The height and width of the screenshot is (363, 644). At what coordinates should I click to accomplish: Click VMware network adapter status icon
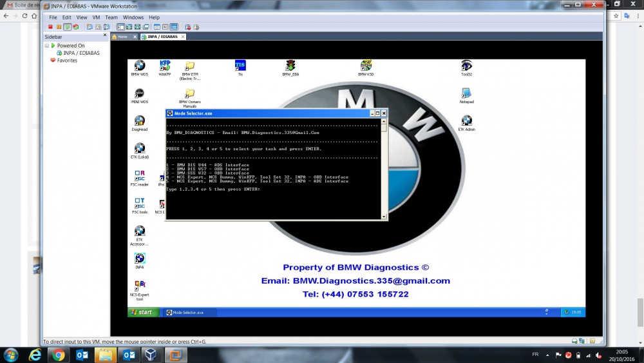pyautogui.click(x=582, y=341)
